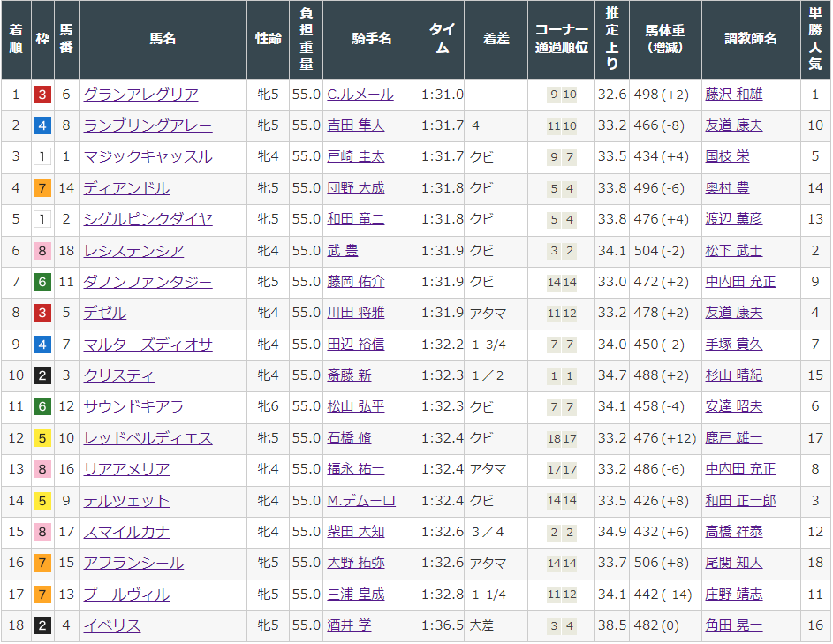This screenshot has height=644, width=833.
Task: Open horse page for ランブリングアレー
Action: point(148,126)
